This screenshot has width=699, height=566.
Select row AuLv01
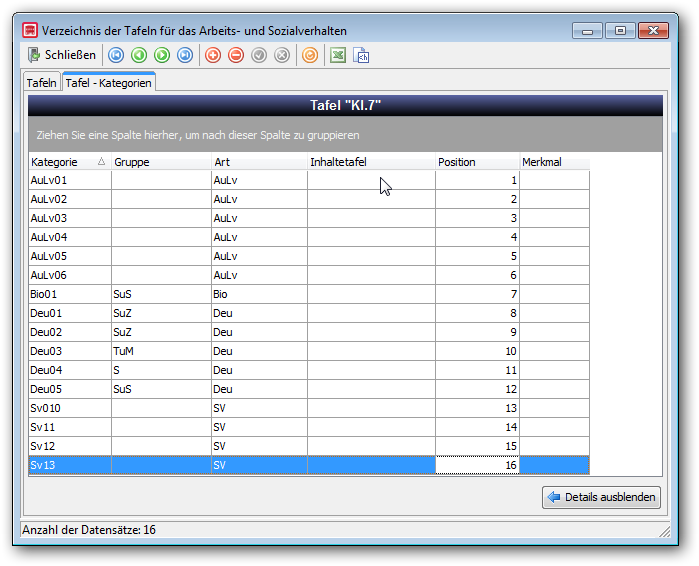point(309,180)
